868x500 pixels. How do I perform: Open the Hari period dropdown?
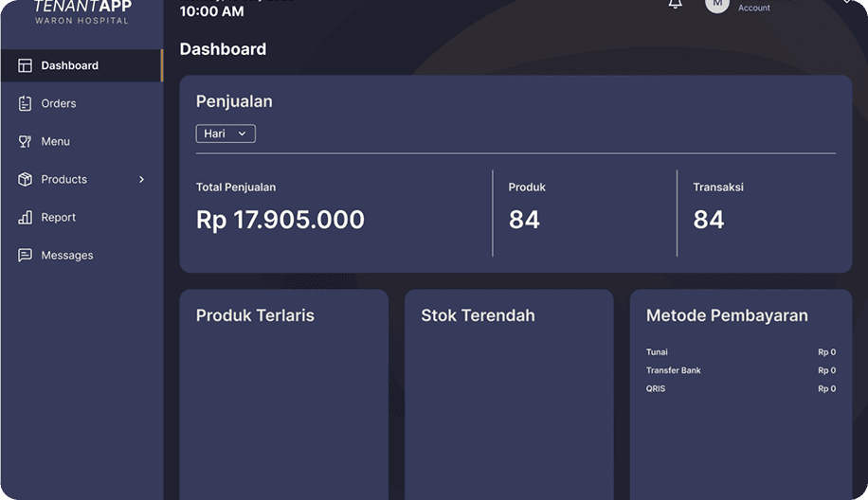point(226,134)
